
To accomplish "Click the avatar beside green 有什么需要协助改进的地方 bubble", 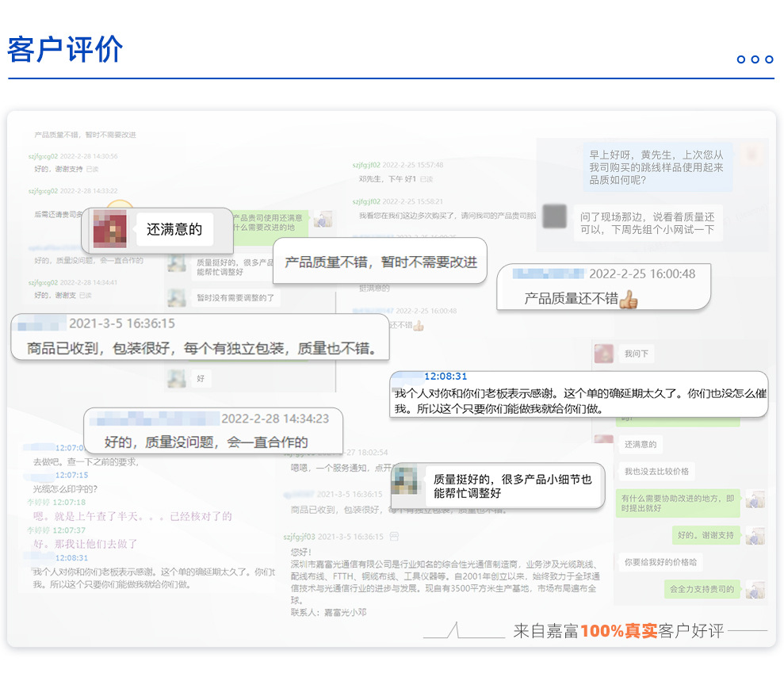I will point(755,499).
